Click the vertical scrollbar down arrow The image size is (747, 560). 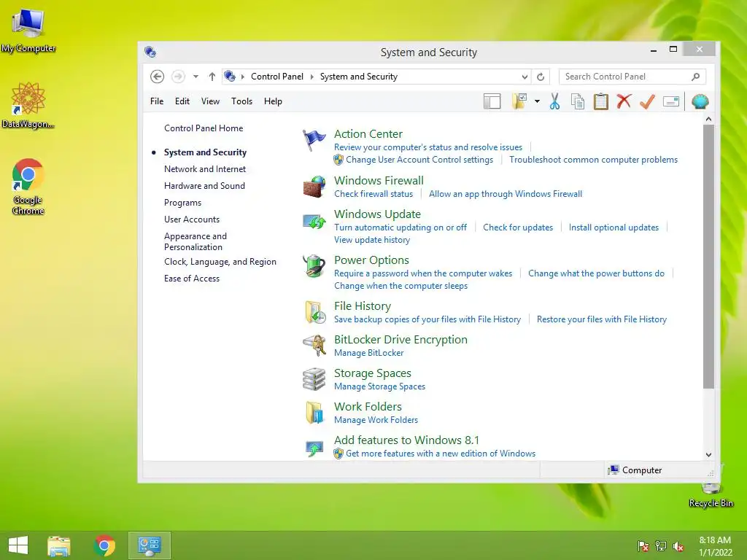click(708, 455)
